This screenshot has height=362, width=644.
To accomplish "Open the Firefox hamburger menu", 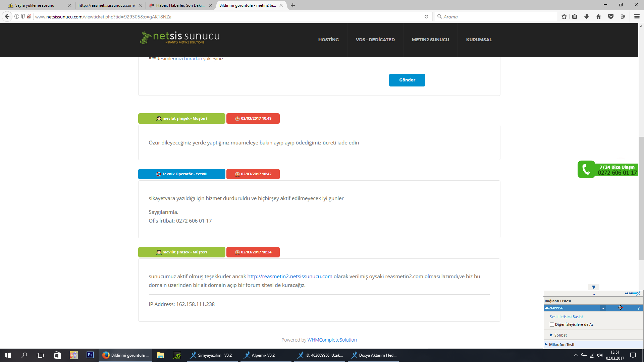I will point(637,16).
